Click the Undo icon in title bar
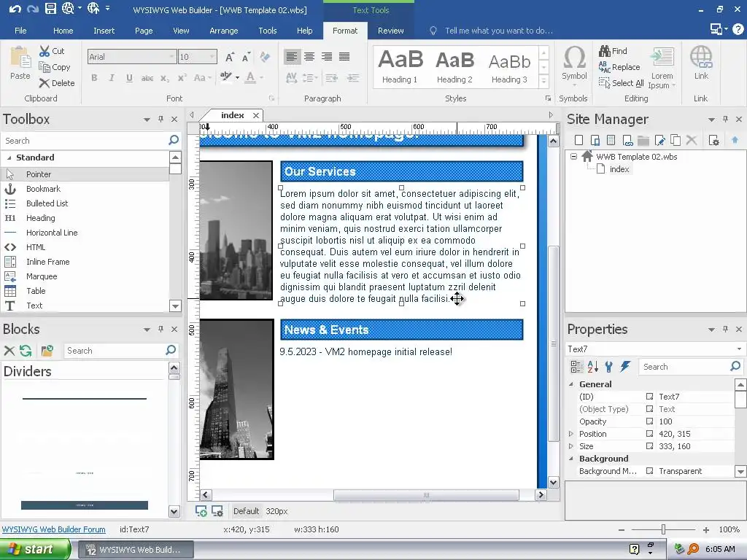This screenshot has width=747, height=560. tap(15, 9)
